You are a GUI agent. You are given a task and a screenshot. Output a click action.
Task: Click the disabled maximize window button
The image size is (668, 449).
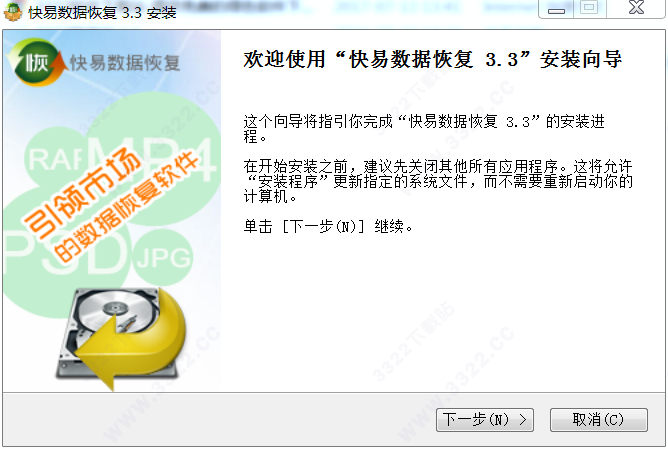[590, 9]
